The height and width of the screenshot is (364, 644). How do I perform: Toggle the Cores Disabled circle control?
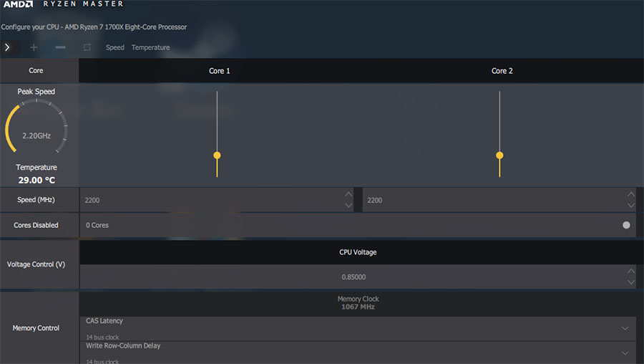(x=626, y=225)
